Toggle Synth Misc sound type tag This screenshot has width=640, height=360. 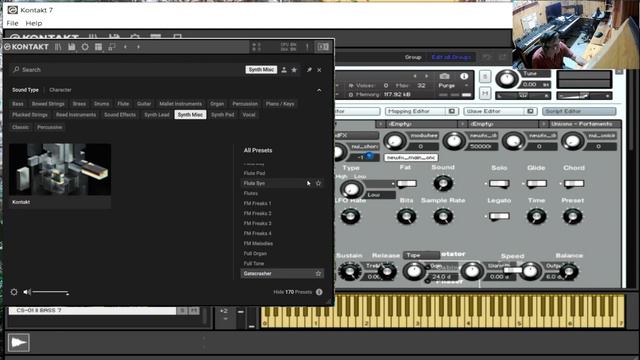pos(190,115)
